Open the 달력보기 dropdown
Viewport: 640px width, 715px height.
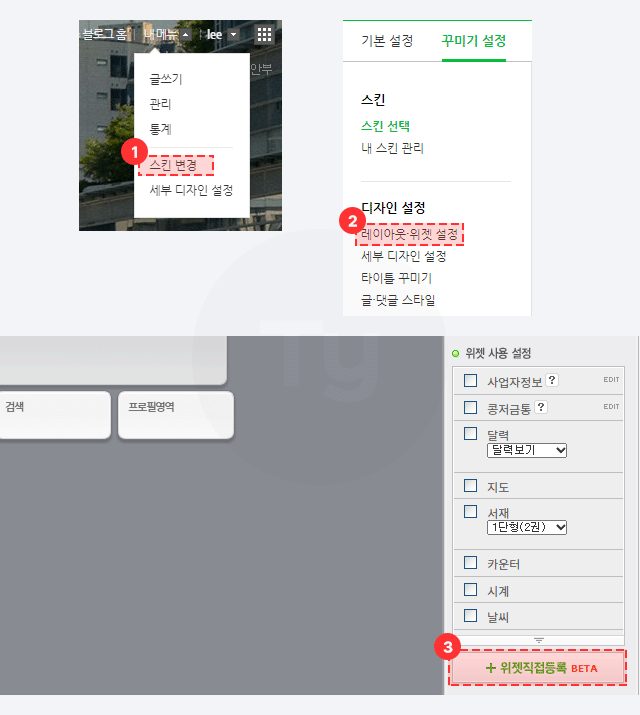click(x=527, y=450)
